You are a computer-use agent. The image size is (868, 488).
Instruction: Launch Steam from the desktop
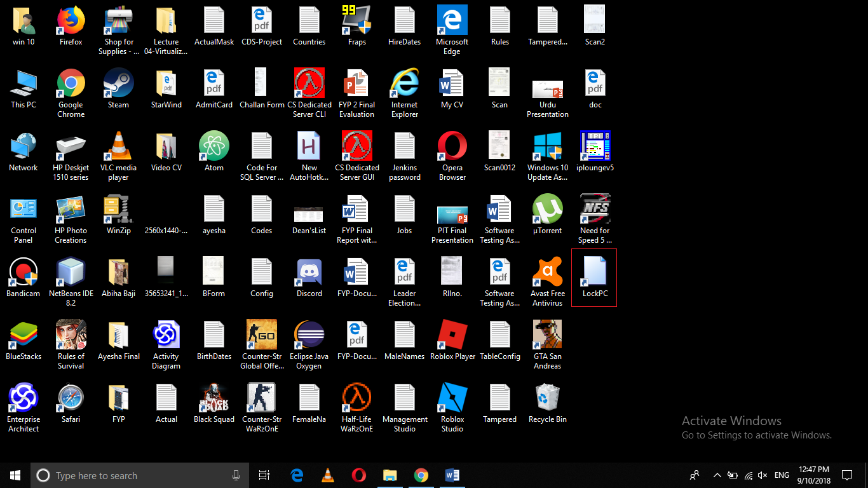[118, 83]
